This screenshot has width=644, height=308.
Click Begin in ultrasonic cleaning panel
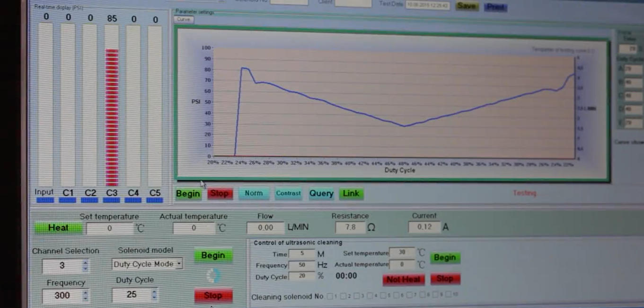[x=445, y=257]
